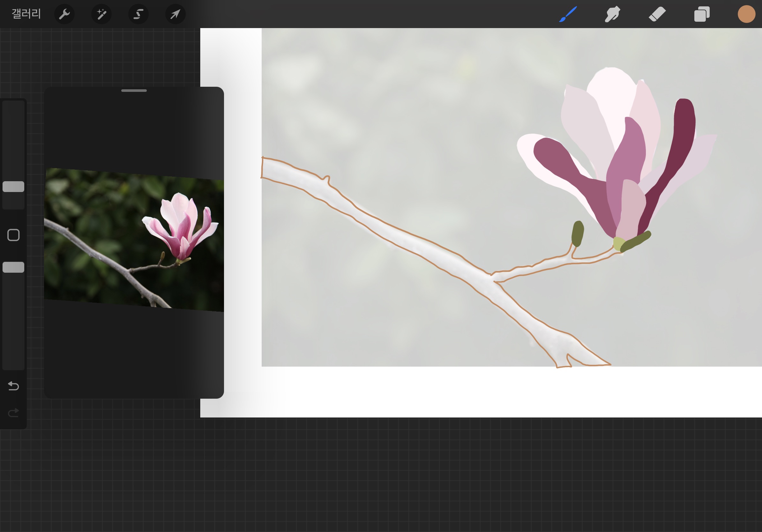Screen dimensions: 762x532
Task: Tap the square Modify button in sidebar
Action: click(x=13, y=235)
